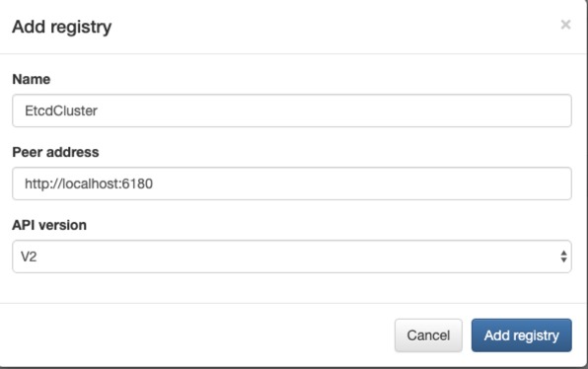Click the Name field label

pyautogui.click(x=32, y=79)
